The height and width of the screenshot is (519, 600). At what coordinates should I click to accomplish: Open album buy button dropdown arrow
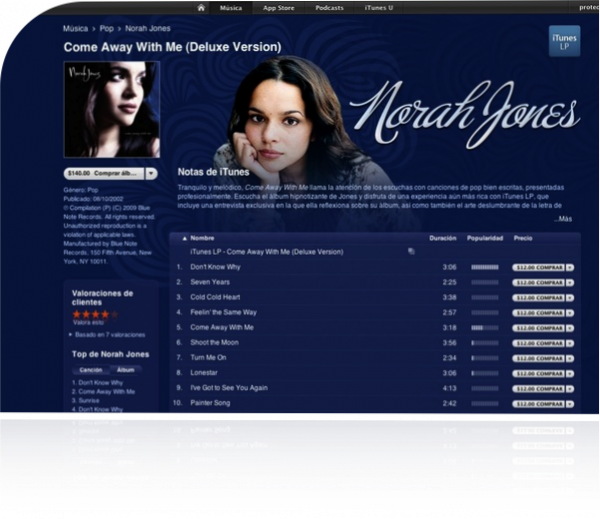(151, 173)
